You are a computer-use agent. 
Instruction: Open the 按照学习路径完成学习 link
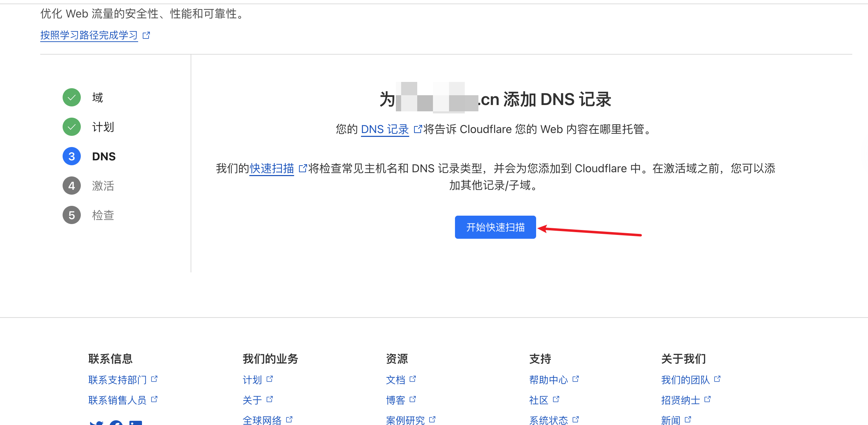pos(89,35)
